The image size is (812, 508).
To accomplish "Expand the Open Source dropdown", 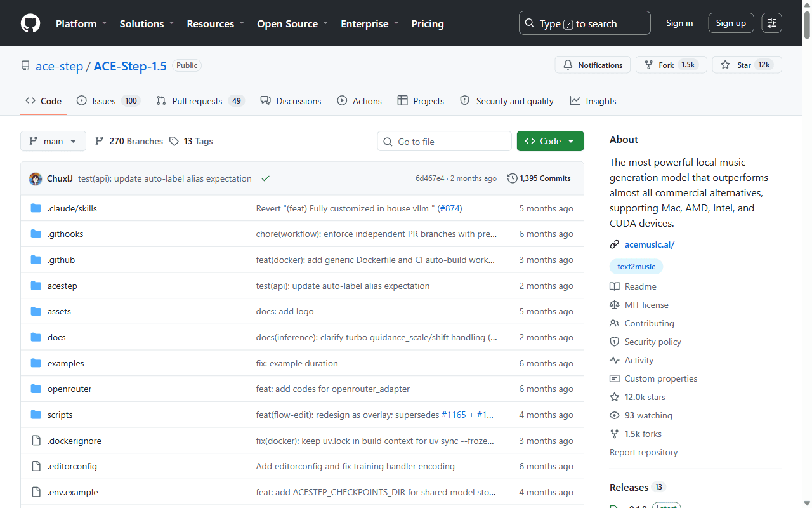I will 292,23.
